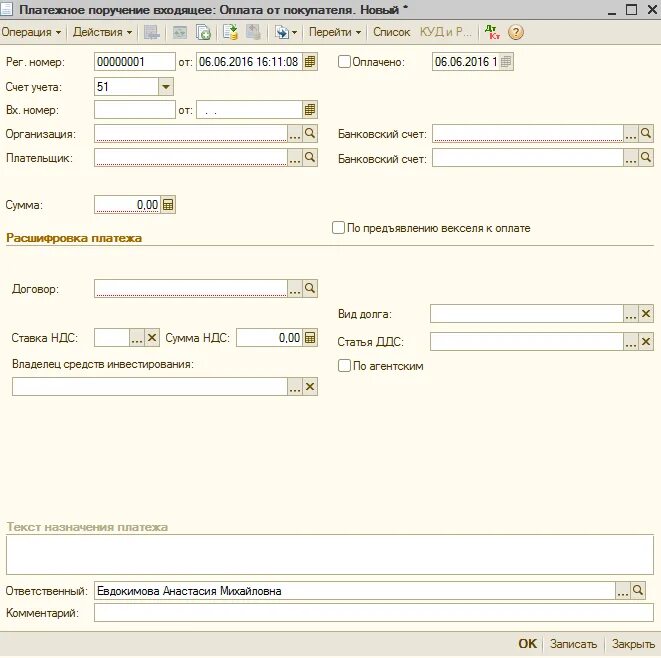
Task: Open the Действия menu
Action: 102,32
